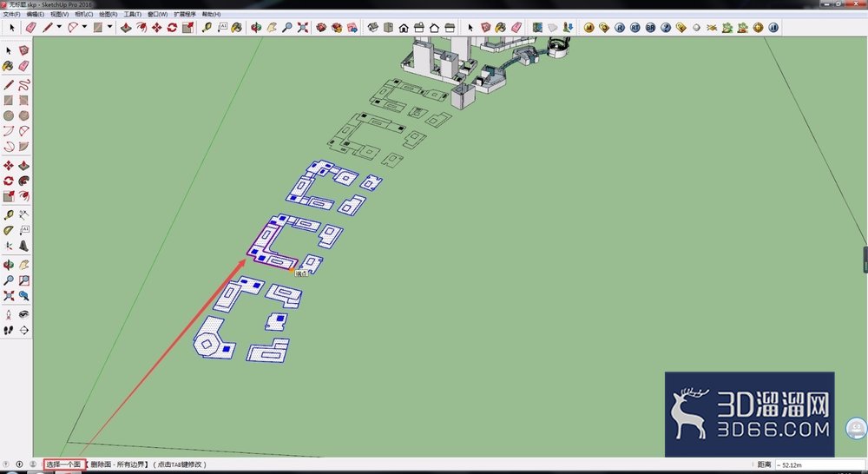Click the 选择一个面 status text
Viewport: 868px width, 474px height.
click(x=63, y=464)
